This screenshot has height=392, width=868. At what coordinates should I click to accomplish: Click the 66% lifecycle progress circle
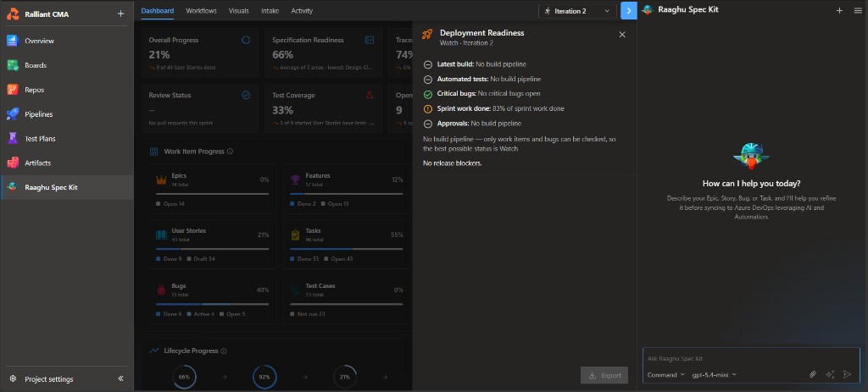point(184,377)
